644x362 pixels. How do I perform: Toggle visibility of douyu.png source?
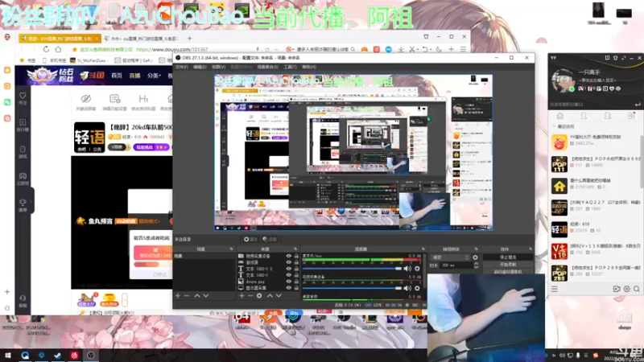point(289,282)
